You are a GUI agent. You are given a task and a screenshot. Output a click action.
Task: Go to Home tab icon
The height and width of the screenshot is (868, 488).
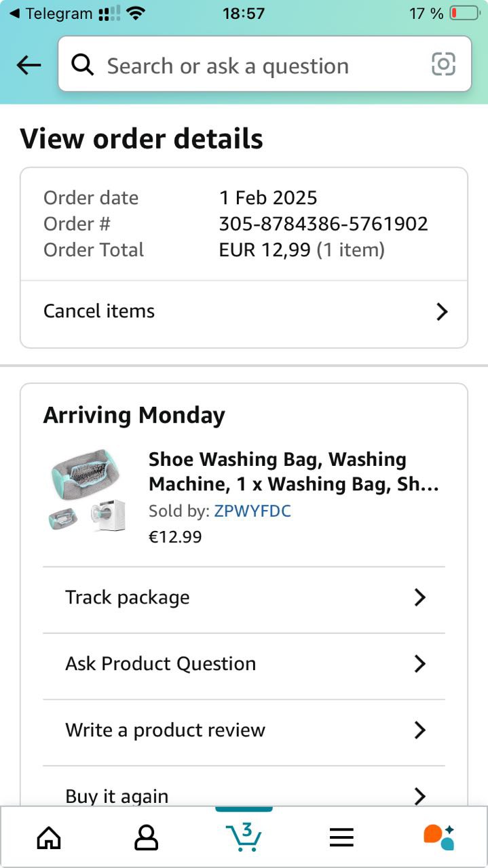[x=48, y=837]
